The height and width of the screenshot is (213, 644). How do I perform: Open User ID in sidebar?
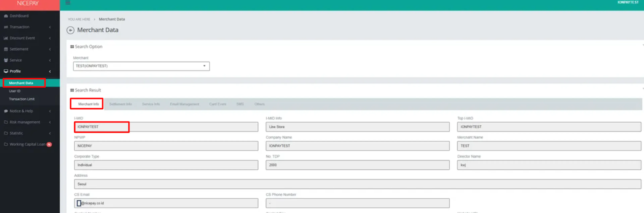pos(15,91)
